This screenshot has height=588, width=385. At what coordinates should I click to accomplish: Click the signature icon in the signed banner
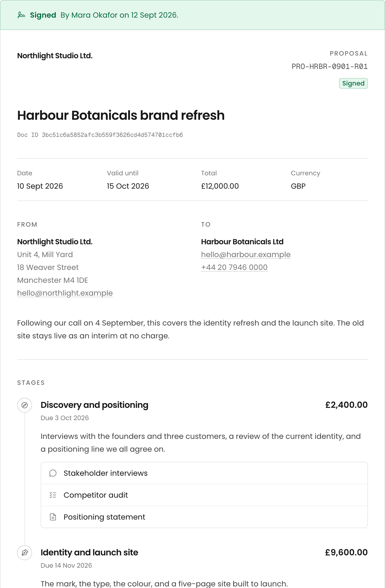tap(21, 15)
